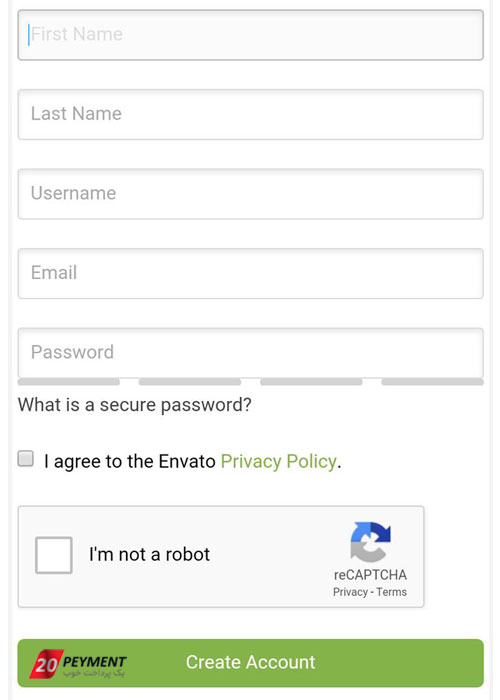Click the Email input field
500x700 pixels.
pyautogui.click(x=250, y=273)
